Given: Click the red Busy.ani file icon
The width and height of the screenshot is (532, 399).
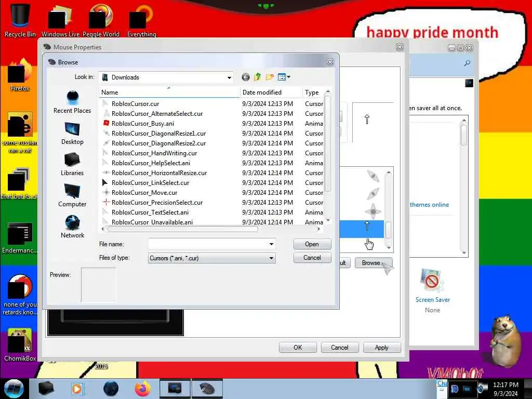Looking at the screenshot, I should coord(106,123).
